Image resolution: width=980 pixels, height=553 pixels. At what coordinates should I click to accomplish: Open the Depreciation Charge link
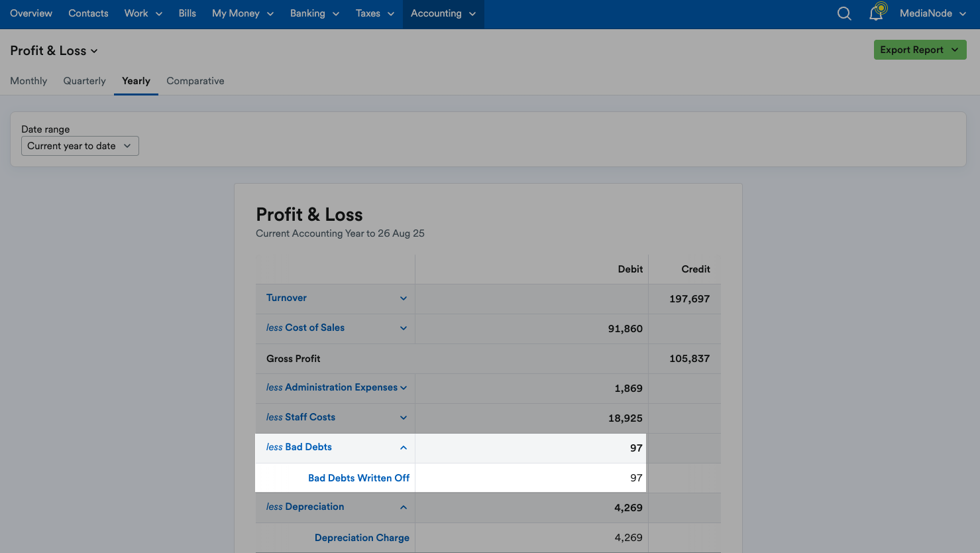tap(362, 538)
